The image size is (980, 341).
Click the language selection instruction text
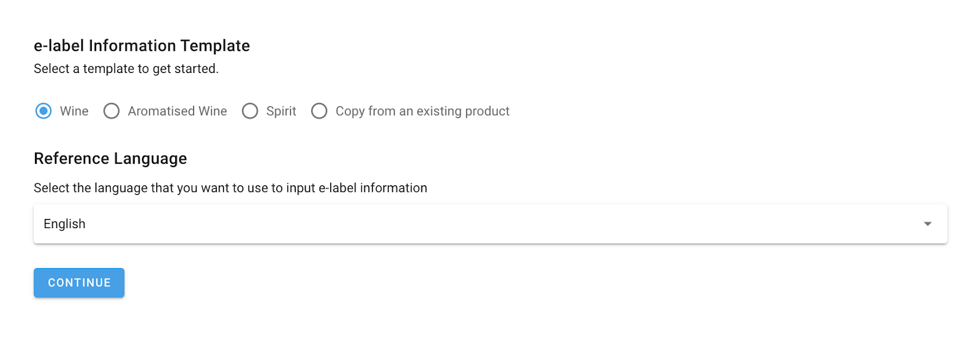pos(230,188)
